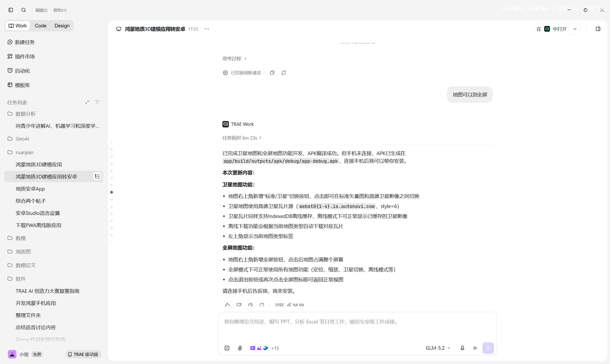Screen dimensions: 610x364
Task: Click the pause icon beside 已切换到新请求
Action: coord(225,73)
